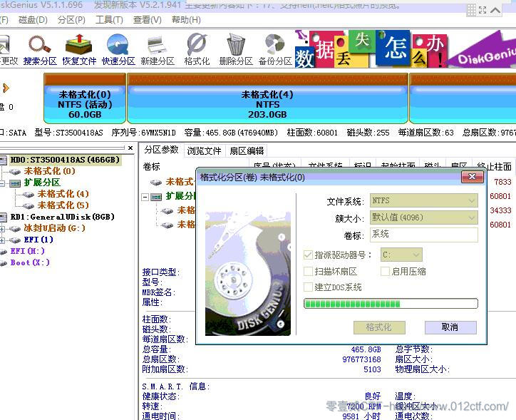Expand 冰封U启动(G:) node
The image size is (516, 420).
[2, 229]
